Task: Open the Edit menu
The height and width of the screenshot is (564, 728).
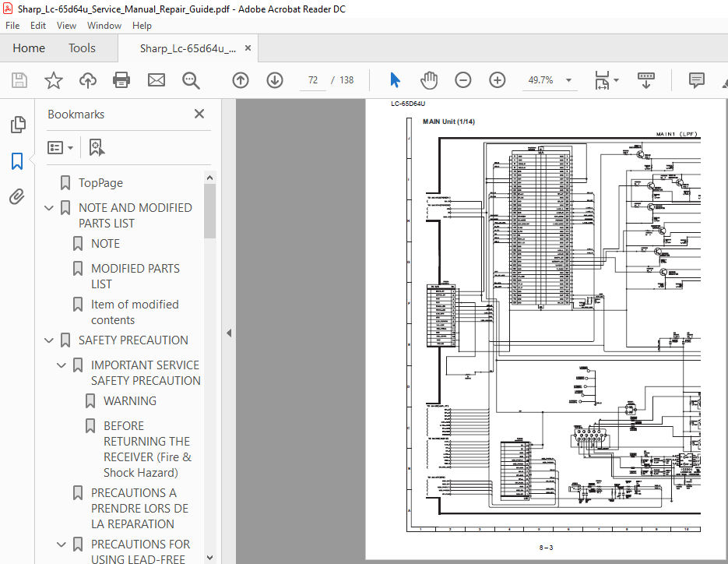Action: (x=38, y=26)
